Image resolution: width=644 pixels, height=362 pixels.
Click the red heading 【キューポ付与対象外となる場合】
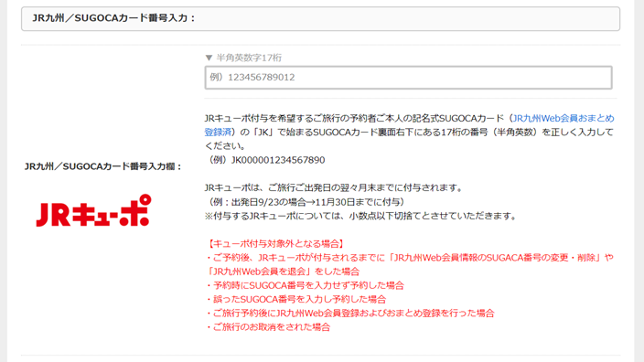pyautogui.click(x=275, y=244)
